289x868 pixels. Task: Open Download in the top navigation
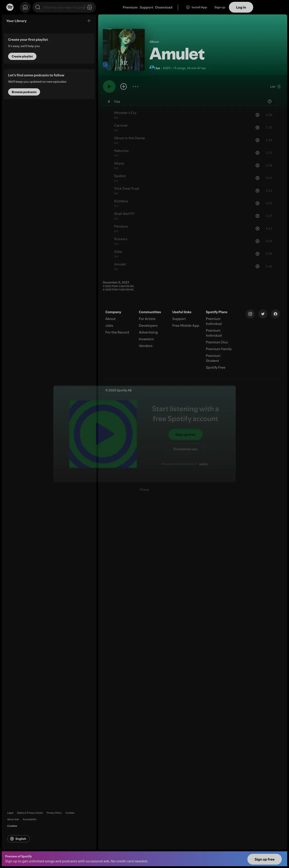click(164, 7)
